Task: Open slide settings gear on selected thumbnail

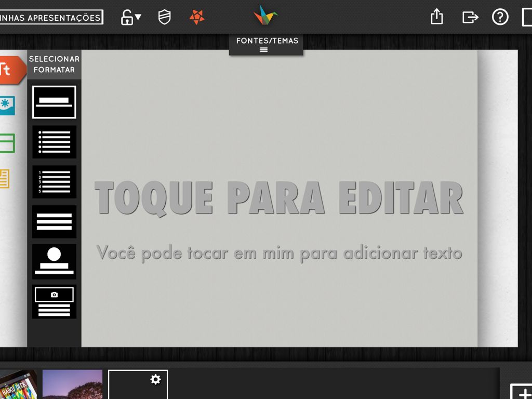Action: pyautogui.click(x=155, y=380)
